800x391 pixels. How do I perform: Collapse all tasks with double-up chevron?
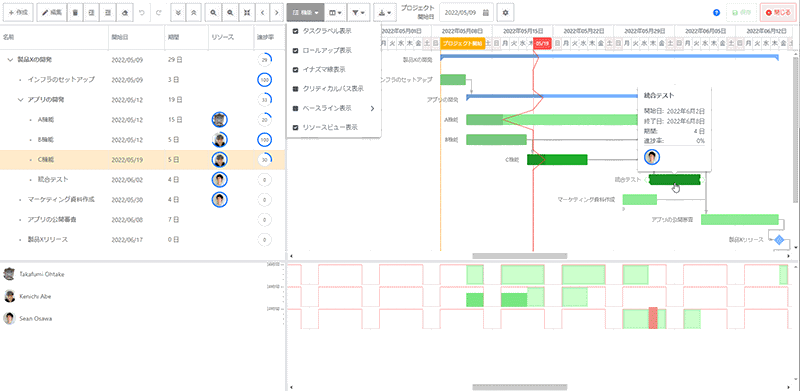[x=194, y=12]
